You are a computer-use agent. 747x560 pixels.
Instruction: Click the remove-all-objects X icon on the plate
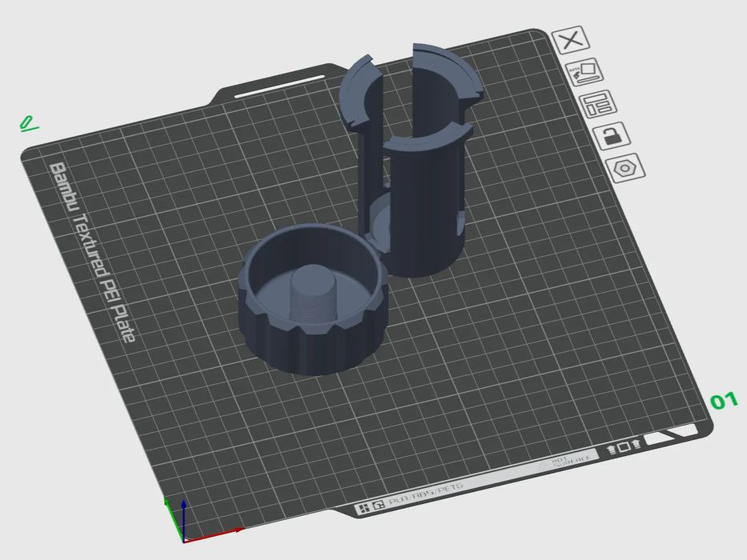click(571, 39)
